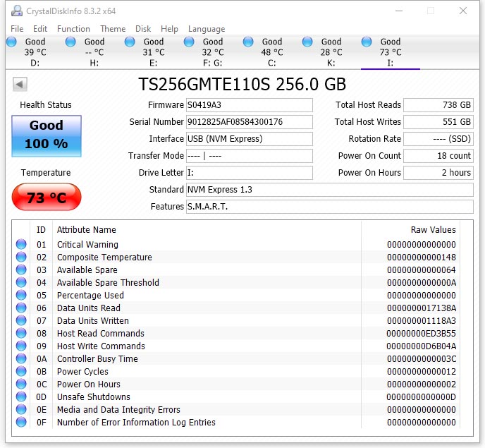Click Rotation Rate value ---- (SSD)
Viewport: 485px width, 448px height.
click(438, 139)
